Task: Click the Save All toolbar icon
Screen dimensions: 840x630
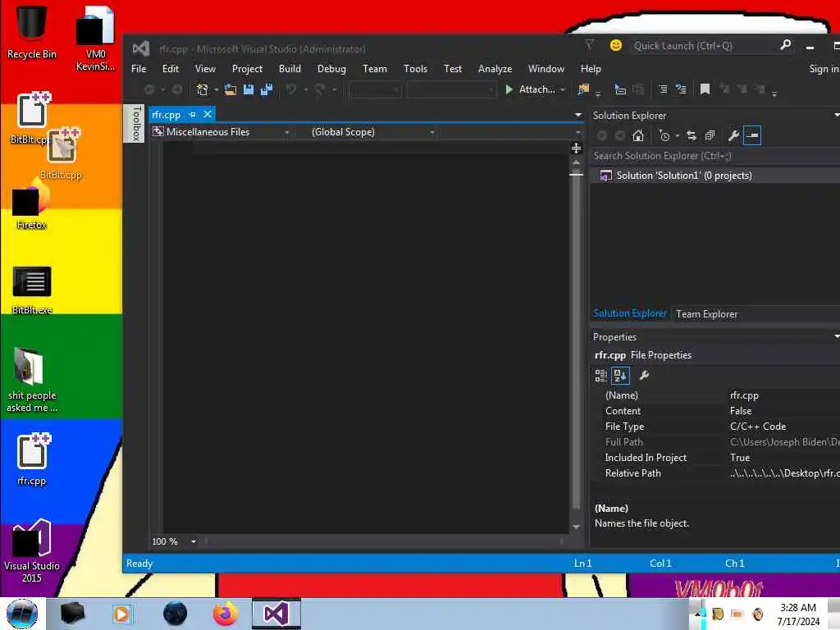Action: click(x=267, y=89)
